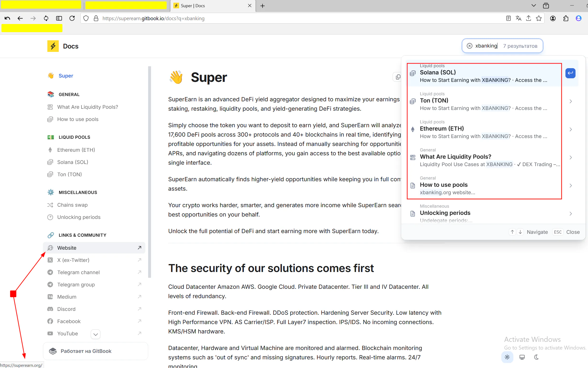The image size is (588, 368).
Task: Switch to the light theme
Action: [x=507, y=357]
